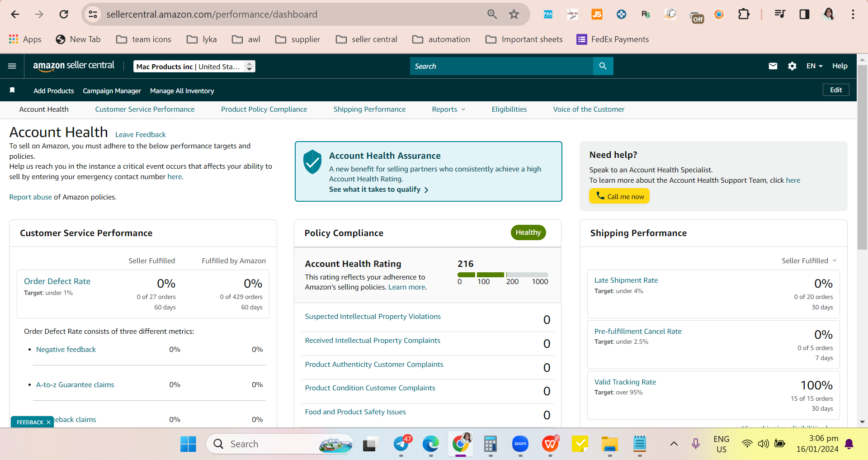This screenshot has width=868, height=460.
Task: Open the Calculator from the taskbar
Action: 490,444
